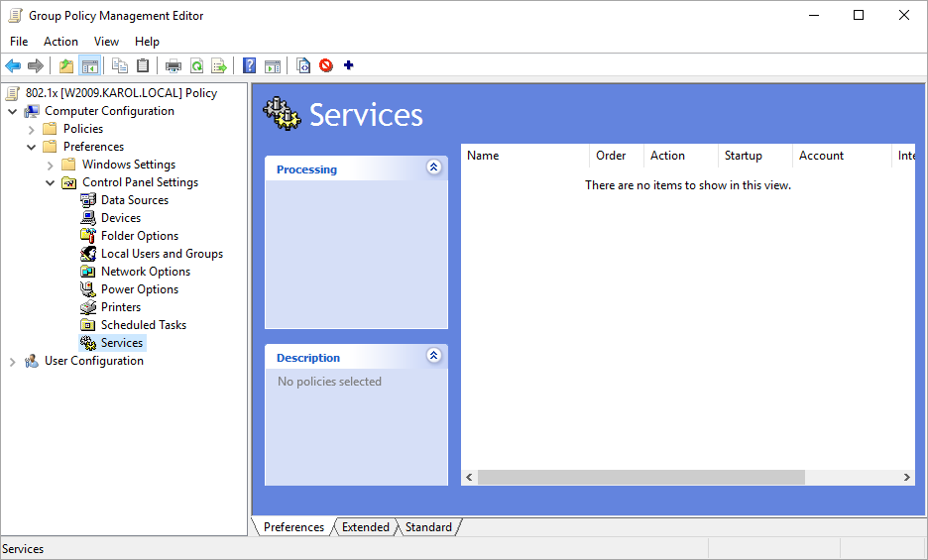The width and height of the screenshot is (928, 560).
Task: Expand the Windows Settings folder
Action: 50,166
